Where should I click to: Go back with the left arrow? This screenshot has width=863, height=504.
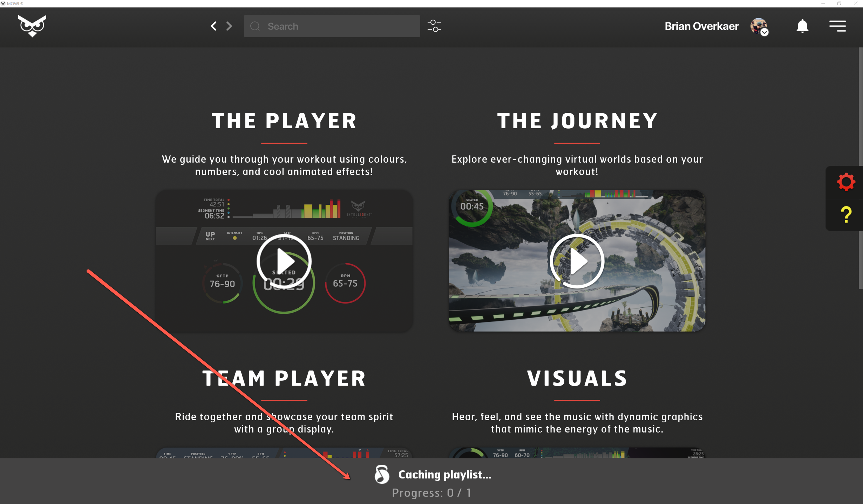[x=213, y=26]
